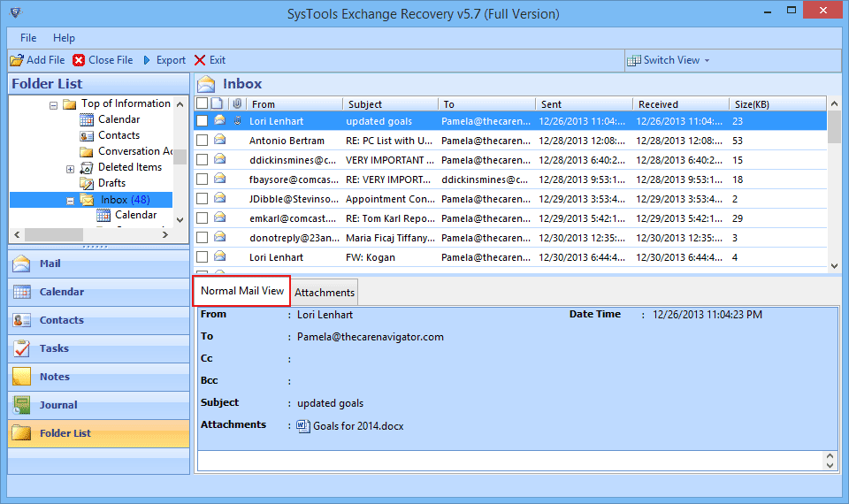This screenshot has width=849, height=504.
Task: Open the Calendar pane icon in sidebar
Action: (x=23, y=292)
